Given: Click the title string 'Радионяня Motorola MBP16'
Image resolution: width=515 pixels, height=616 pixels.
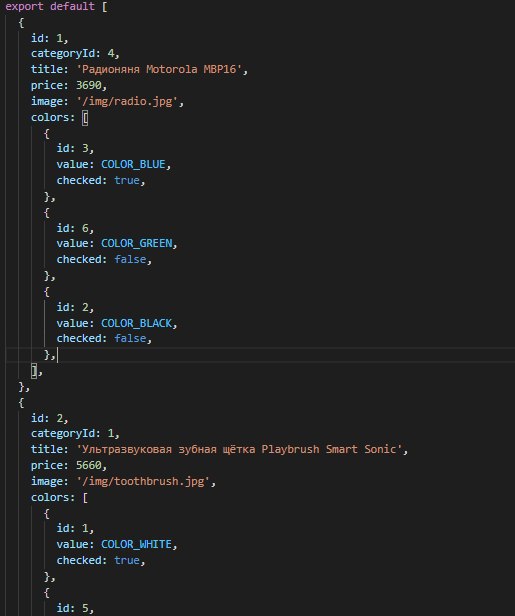Looking at the screenshot, I should point(159,70).
